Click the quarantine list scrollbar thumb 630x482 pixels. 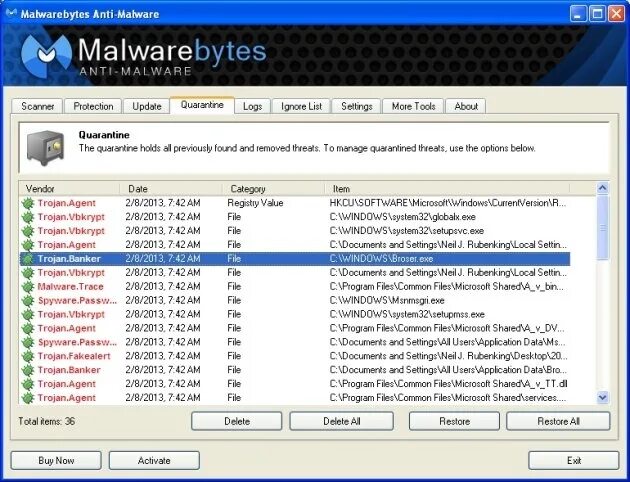(603, 228)
